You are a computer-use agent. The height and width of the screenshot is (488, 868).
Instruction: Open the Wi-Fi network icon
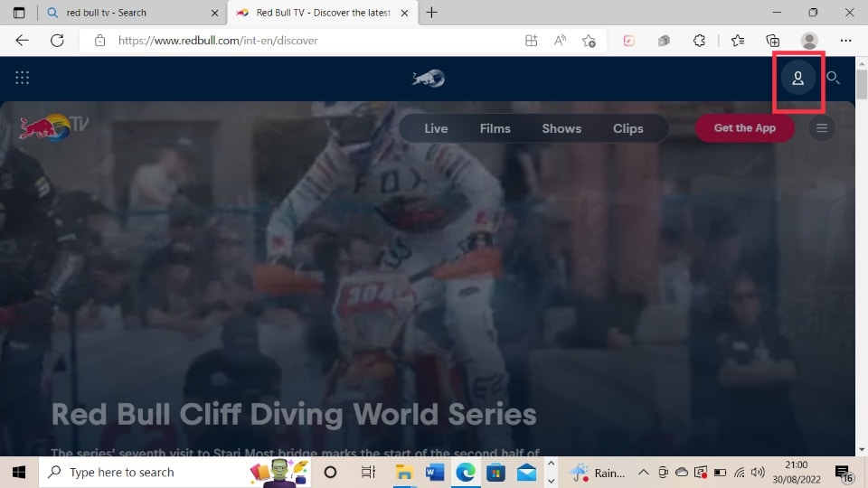(739, 473)
